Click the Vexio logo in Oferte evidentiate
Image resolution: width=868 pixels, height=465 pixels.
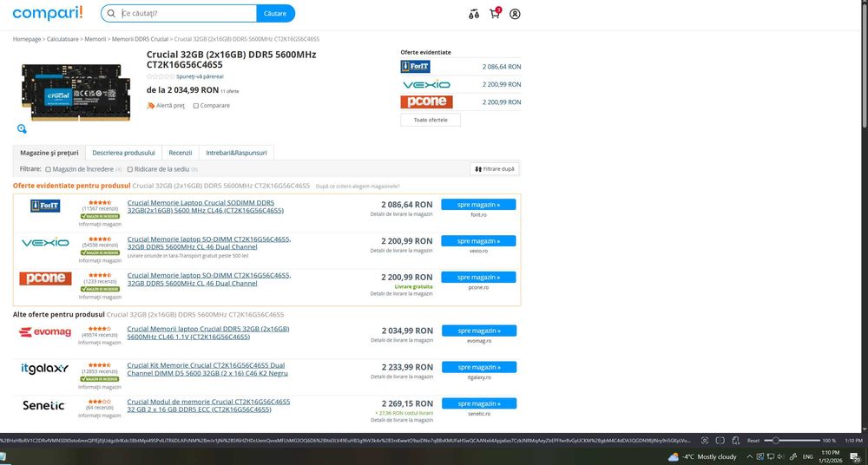tap(426, 85)
